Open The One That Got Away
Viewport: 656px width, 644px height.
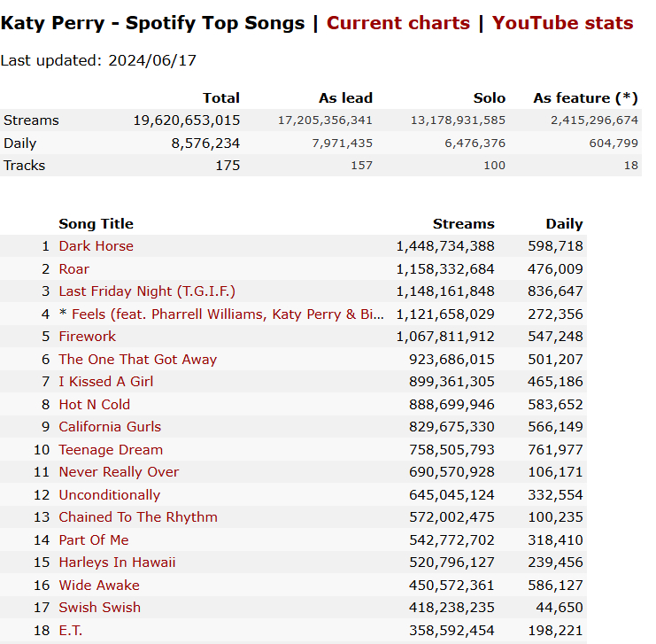137,360
